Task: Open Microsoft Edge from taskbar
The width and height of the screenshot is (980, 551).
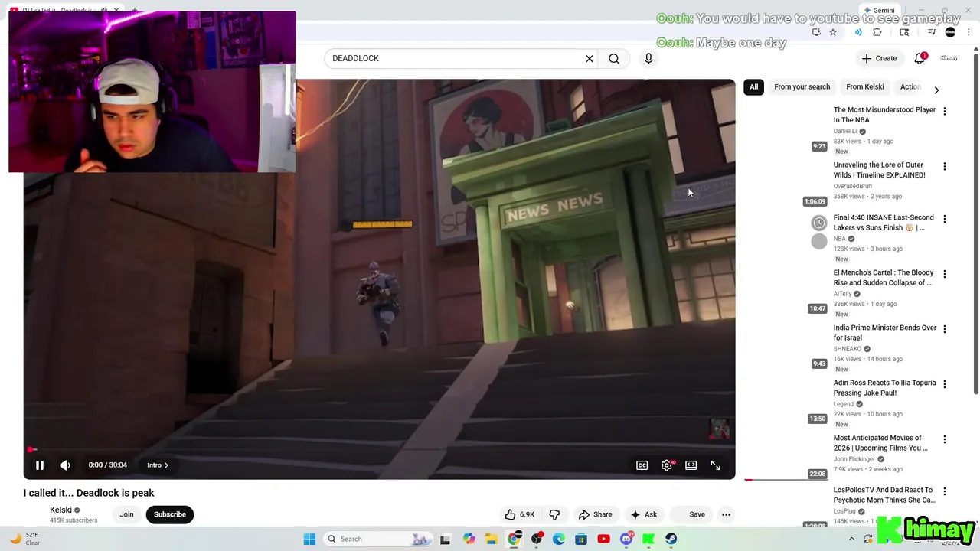Action: pyautogui.click(x=559, y=539)
